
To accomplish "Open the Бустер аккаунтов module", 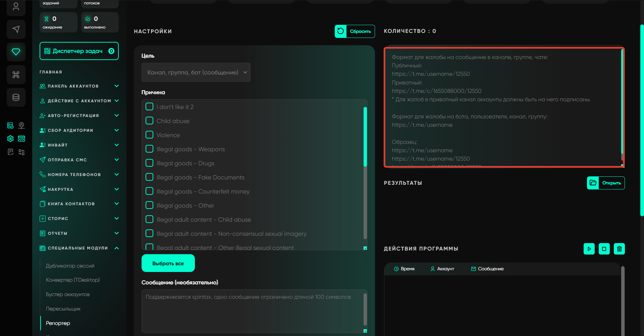I will click(x=68, y=294).
